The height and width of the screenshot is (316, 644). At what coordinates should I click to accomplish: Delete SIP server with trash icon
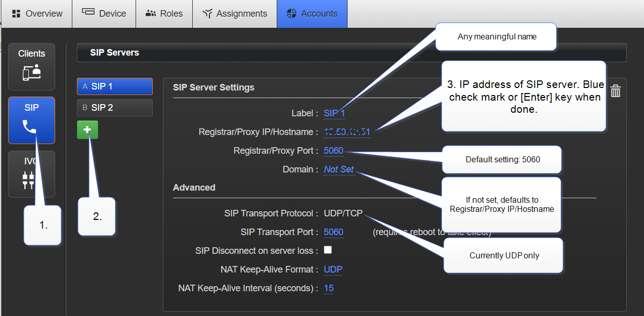(615, 91)
